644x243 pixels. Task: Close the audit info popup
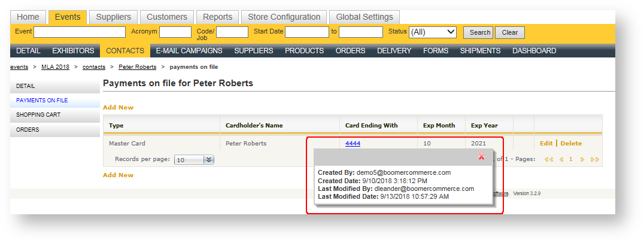(x=481, y=157)
